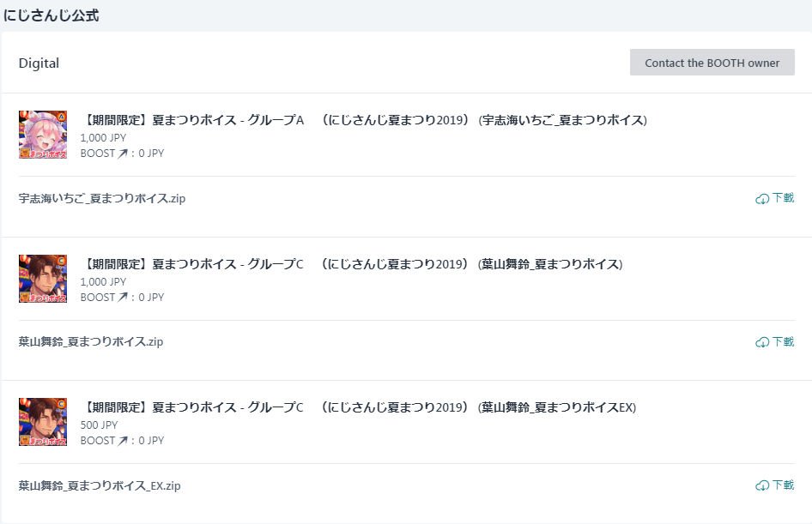The image size is (812, 524).
Task: Click the Digital section label
Action: click(39, 63)
